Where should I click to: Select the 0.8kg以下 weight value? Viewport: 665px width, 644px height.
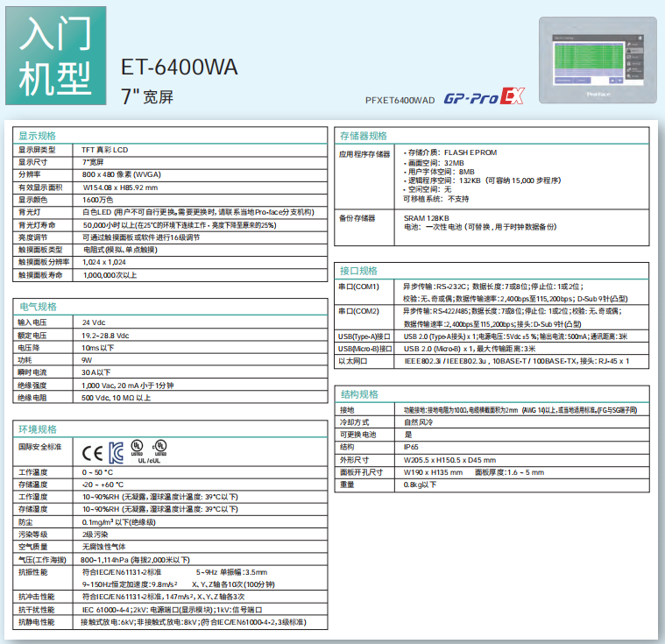click(x=420, y=485)
